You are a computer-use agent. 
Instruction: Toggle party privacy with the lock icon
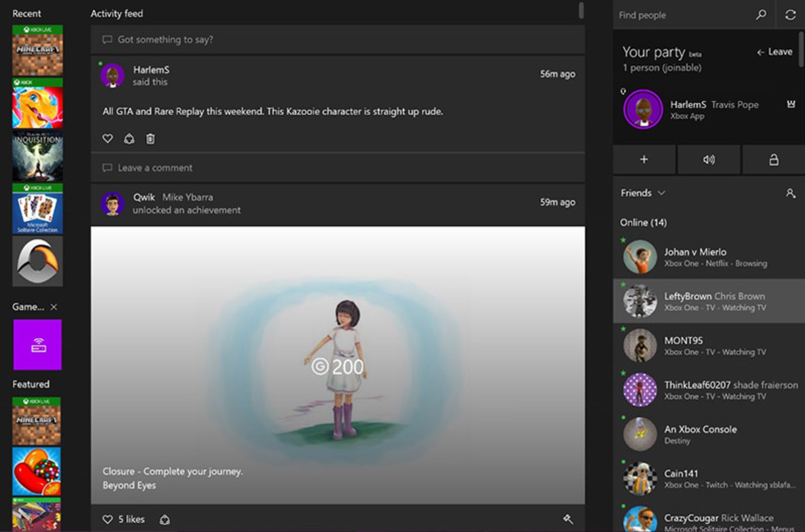[774, 160]
